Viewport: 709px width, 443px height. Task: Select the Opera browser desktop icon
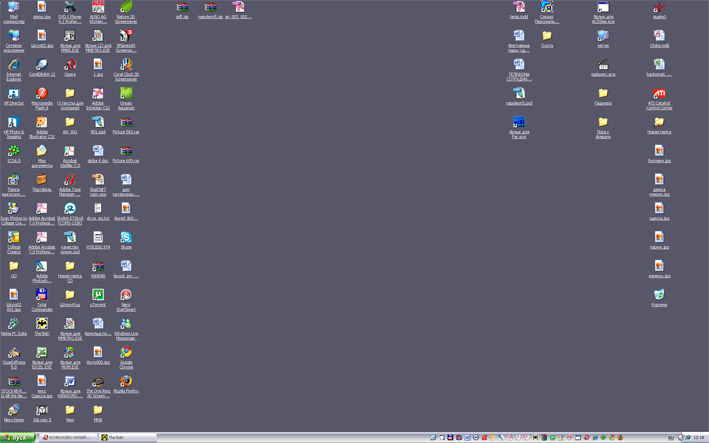click(70, 65)
